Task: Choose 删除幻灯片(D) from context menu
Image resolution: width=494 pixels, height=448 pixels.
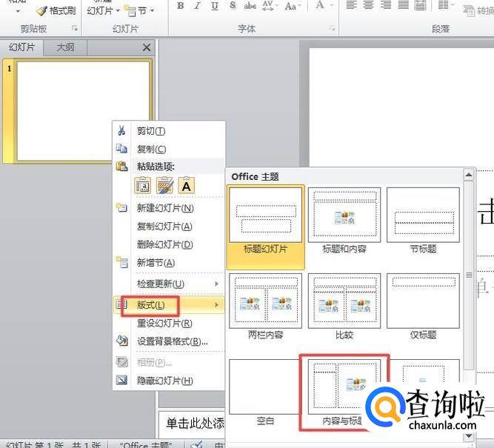Action: 169,244
